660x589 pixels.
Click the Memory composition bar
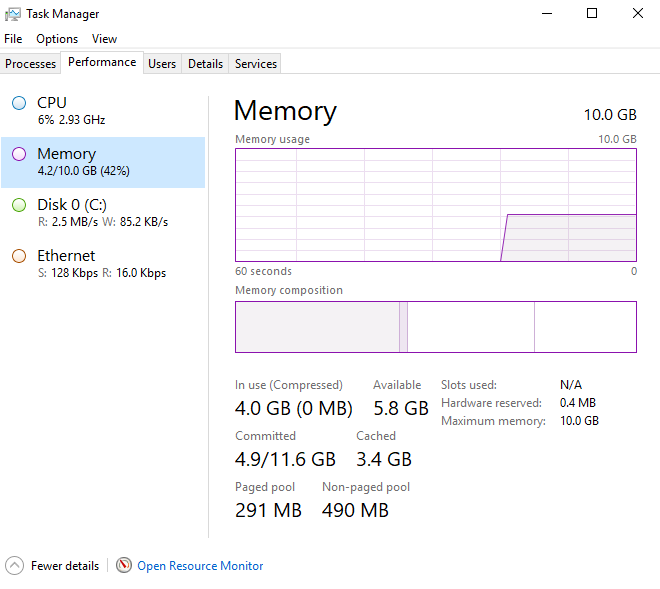coord(435,327)
